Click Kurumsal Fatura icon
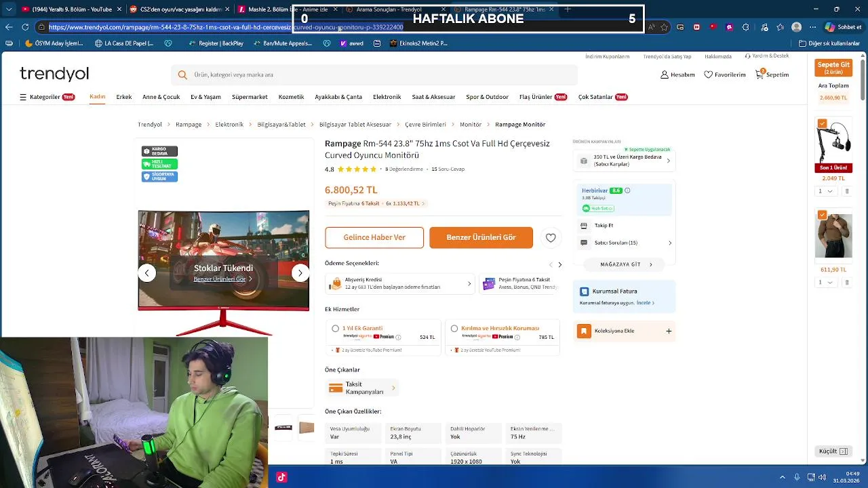 point(585,291)
